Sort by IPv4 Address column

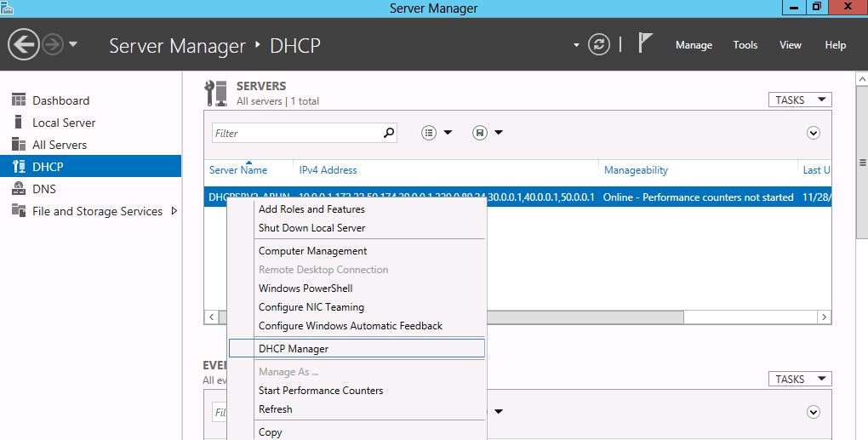tap(328, 170)
